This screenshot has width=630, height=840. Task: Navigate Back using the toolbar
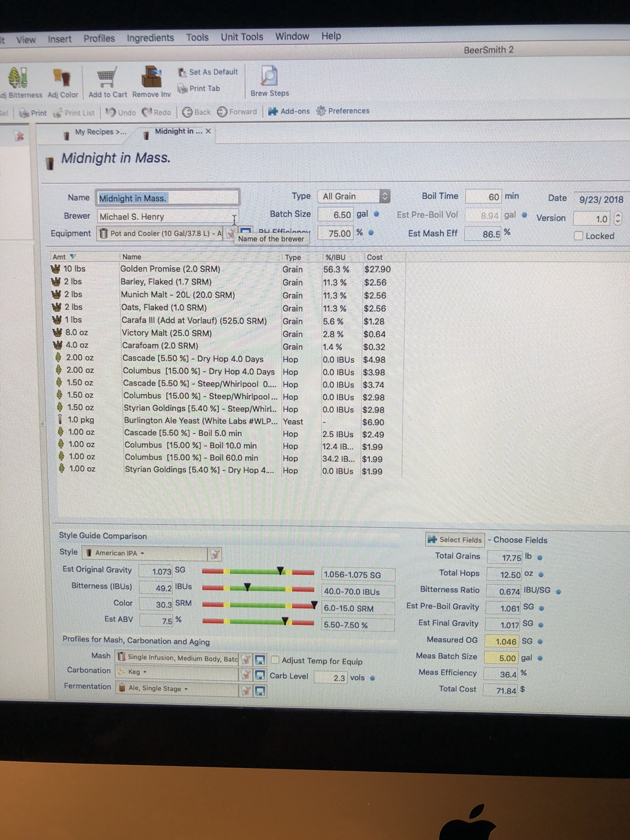[196, 112]
